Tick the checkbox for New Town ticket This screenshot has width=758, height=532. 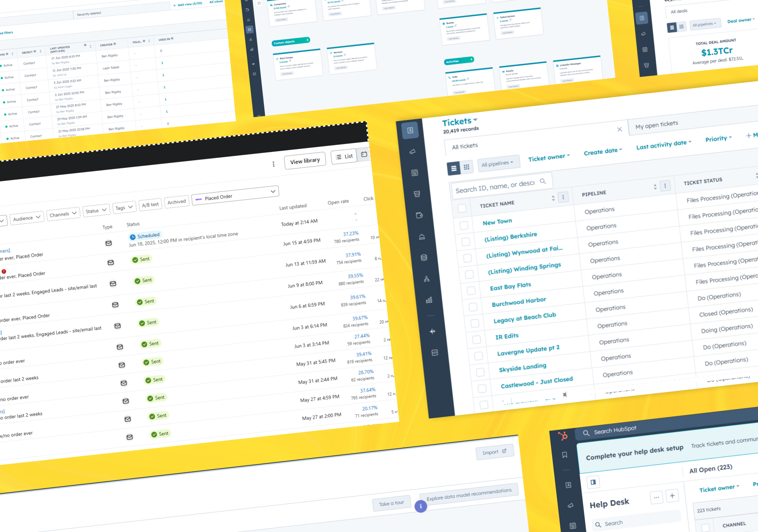tap(464, 225)
